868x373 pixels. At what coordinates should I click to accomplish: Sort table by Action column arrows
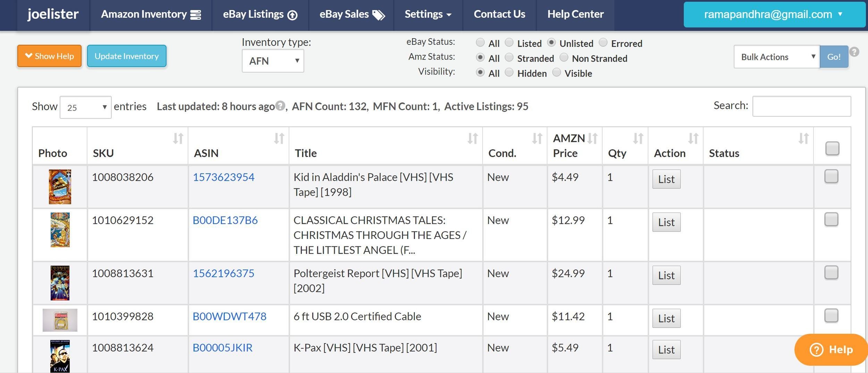[693, 138]
